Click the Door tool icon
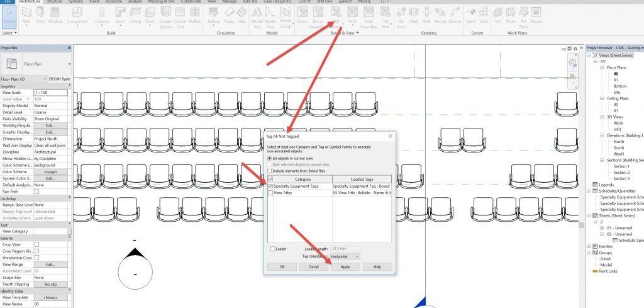 pos(39,14)
